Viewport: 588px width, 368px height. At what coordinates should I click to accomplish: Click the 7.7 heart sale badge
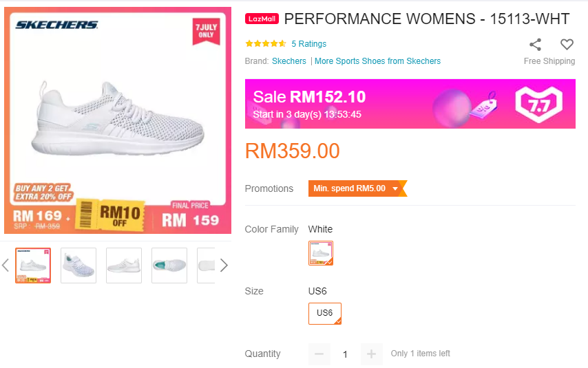pyautogui.click(x=538, y=105)
